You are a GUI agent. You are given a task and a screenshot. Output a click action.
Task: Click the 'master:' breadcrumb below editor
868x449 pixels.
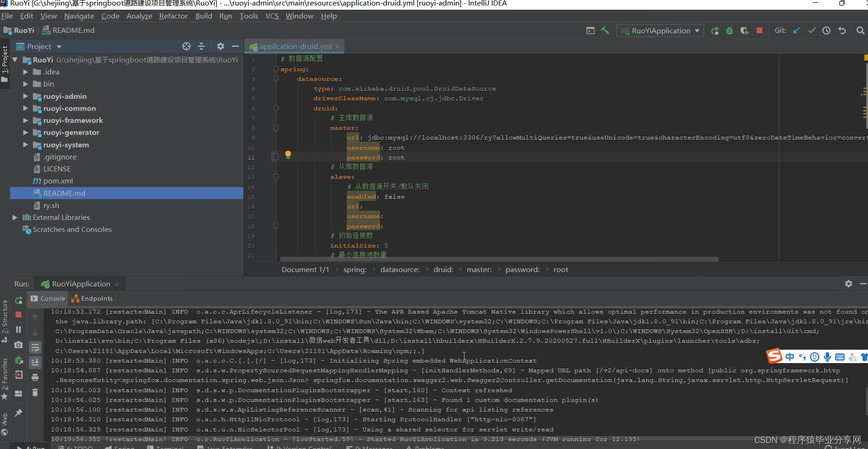(479, 269)
